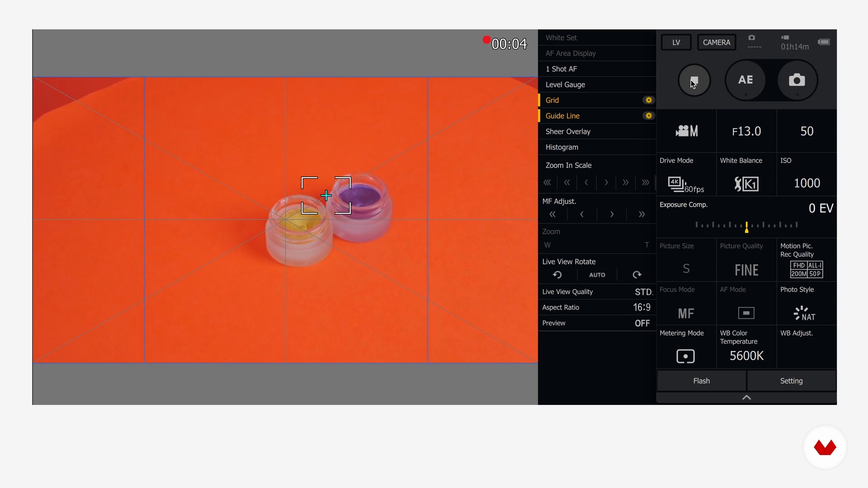Open the Setting button
Viewport: 868px width, 488px height.
tap(791, 381)
